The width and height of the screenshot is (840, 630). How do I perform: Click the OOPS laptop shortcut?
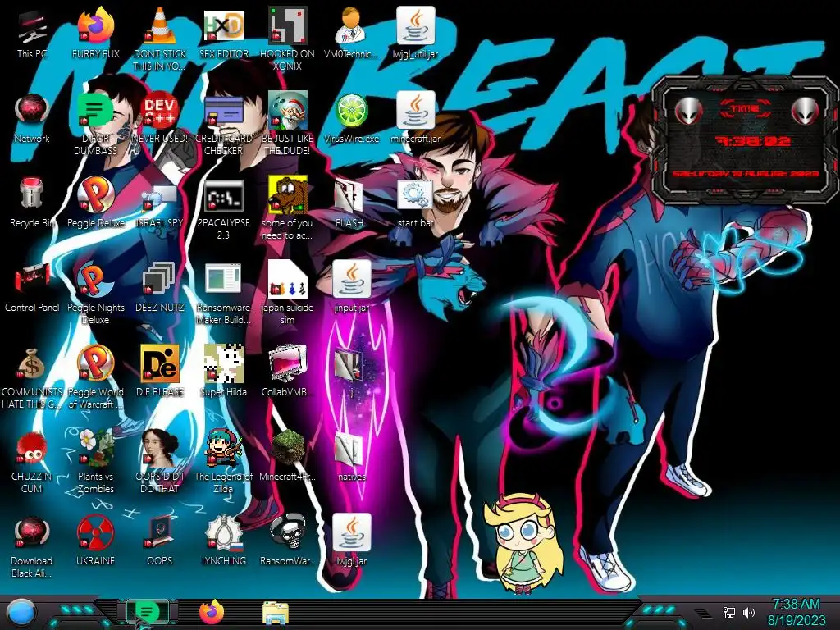160,541
